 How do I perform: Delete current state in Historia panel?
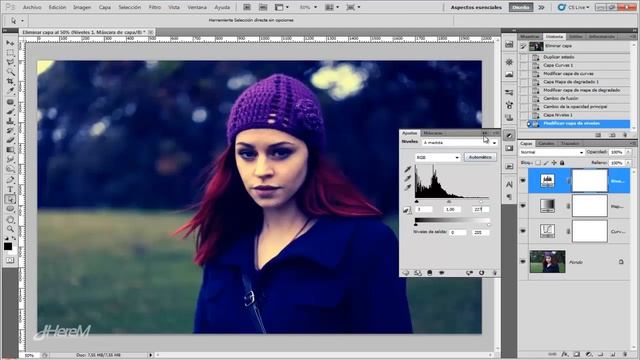pyautogui.click(x=625, y=135)
